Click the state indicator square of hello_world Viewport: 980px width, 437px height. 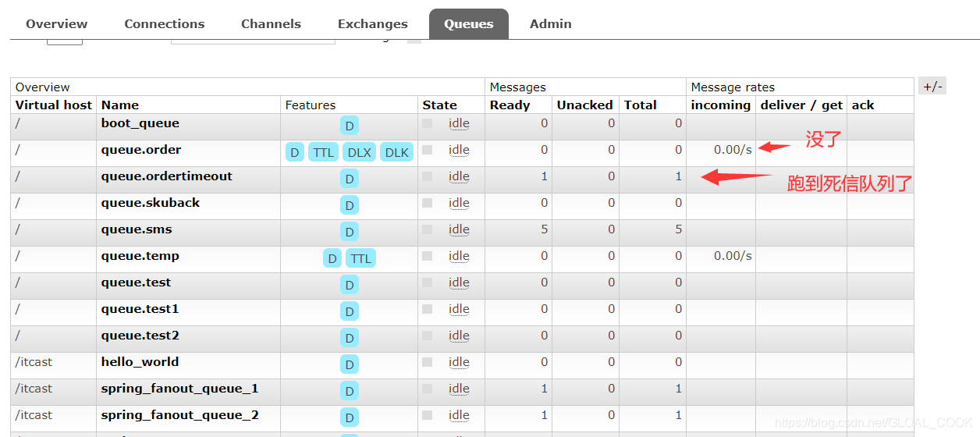coord(427,362)
